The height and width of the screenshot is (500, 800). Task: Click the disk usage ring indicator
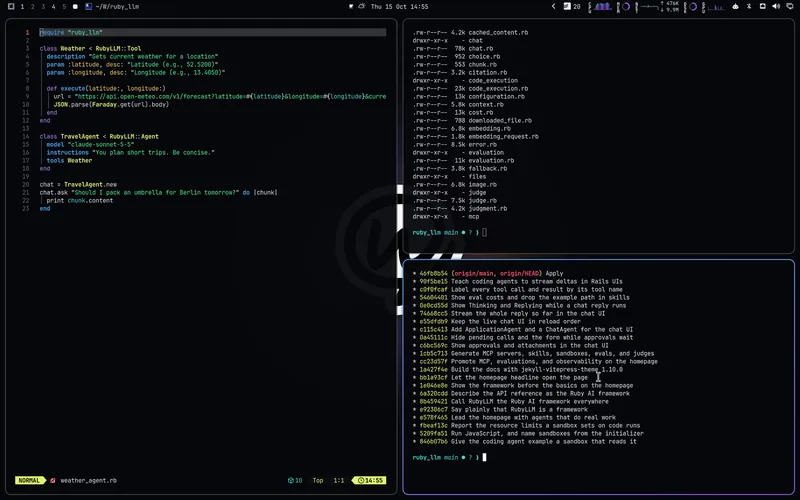pos(692,7)
